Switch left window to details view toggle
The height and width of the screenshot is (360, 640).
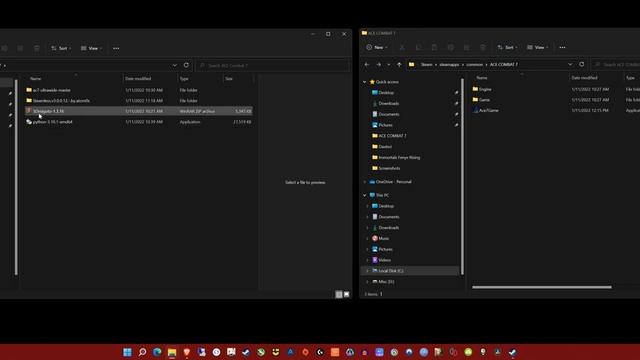click(x=339, y=294)
